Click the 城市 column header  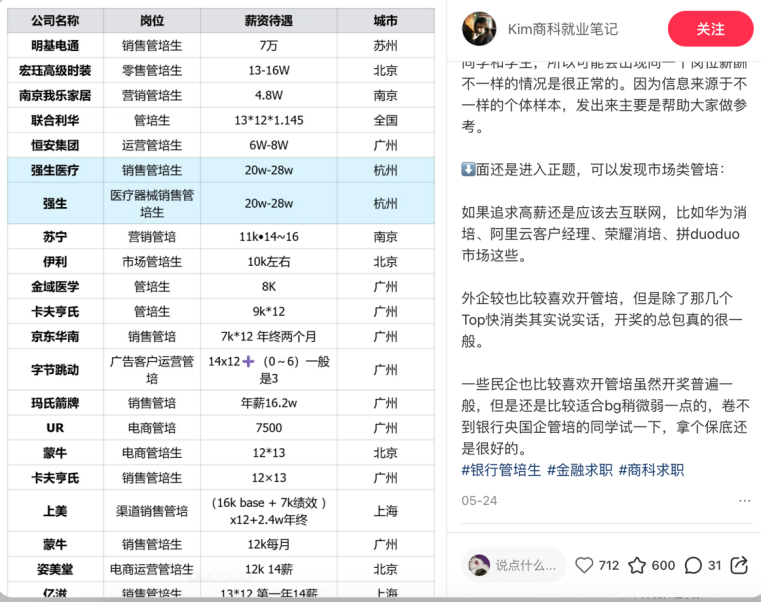385,20
